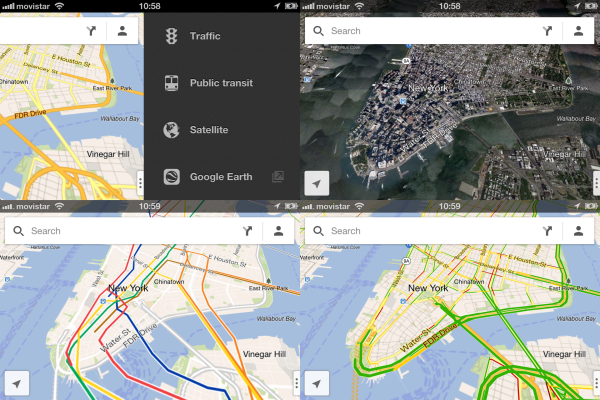
Task: Collapse the side menu using the top-left map's handle
Action: [x=140, y=183]
